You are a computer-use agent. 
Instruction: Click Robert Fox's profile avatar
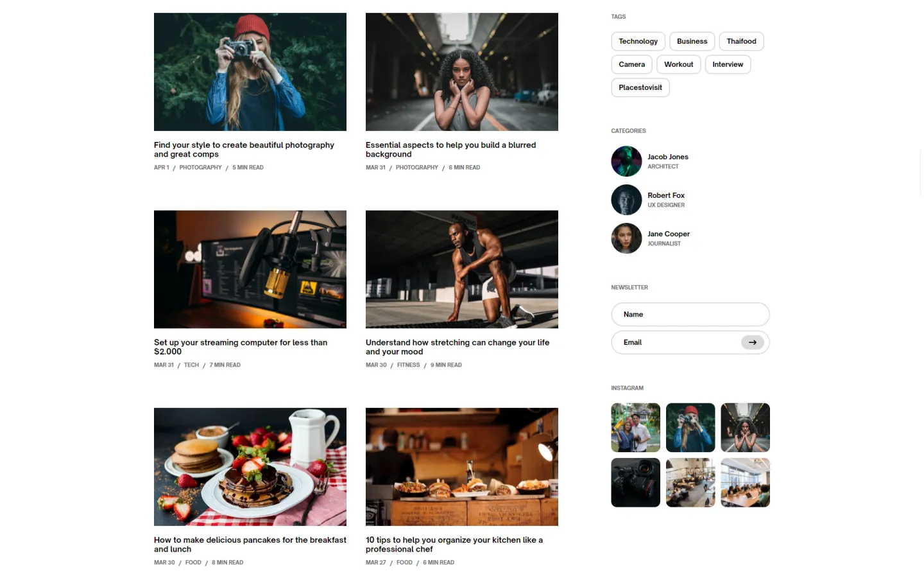click(x=626, y=200)
